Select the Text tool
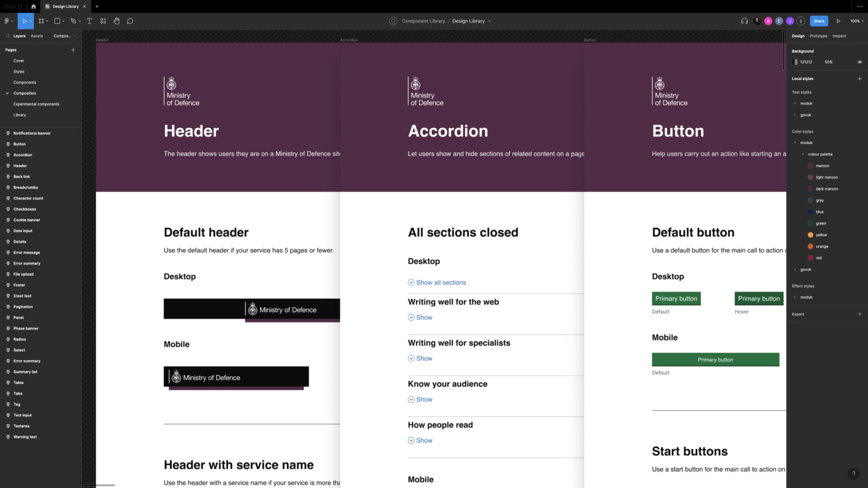Viewport: 868px width, 488px height. point(89,21)
